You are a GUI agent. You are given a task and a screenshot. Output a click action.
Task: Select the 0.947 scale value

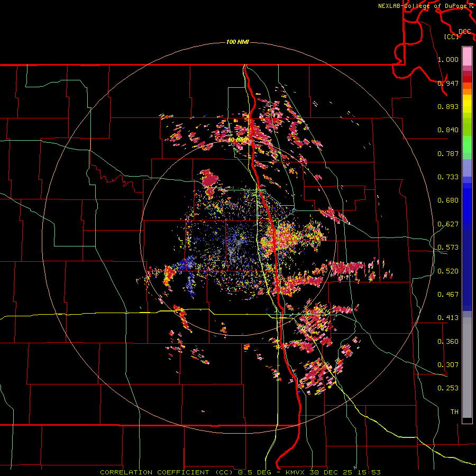pos(448,83)
